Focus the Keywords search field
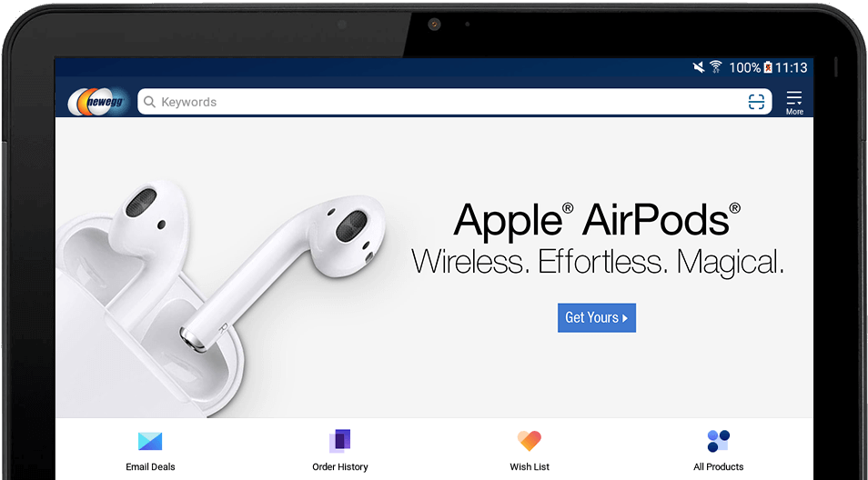868x480 pixels. (455, 102)
